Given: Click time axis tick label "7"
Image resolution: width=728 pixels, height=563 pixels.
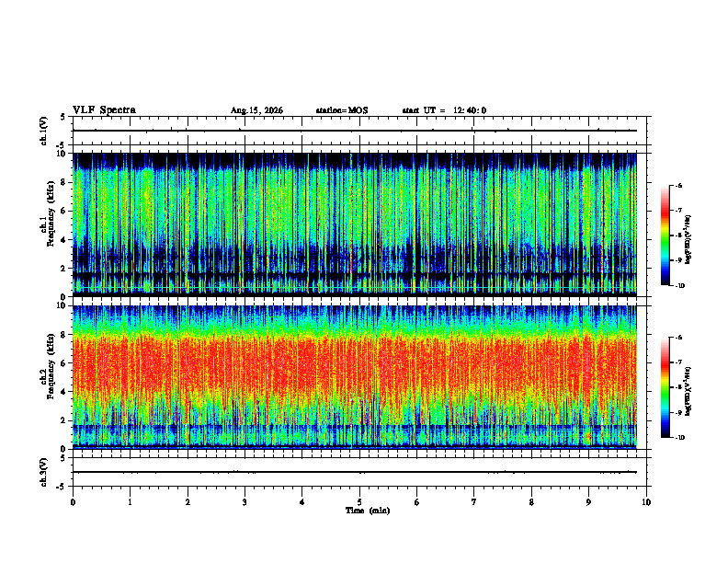Looking at the screenshot, I should tap(474, 502).
